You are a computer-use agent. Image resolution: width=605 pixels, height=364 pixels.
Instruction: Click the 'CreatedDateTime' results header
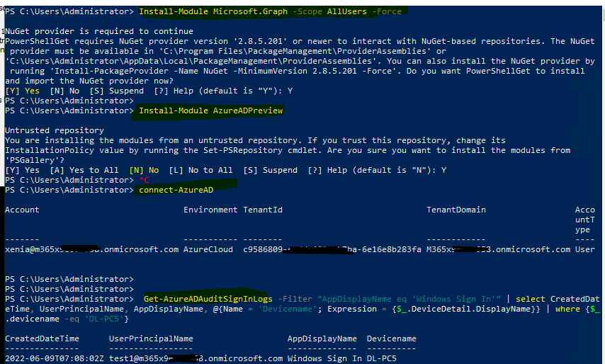(42, 339)
